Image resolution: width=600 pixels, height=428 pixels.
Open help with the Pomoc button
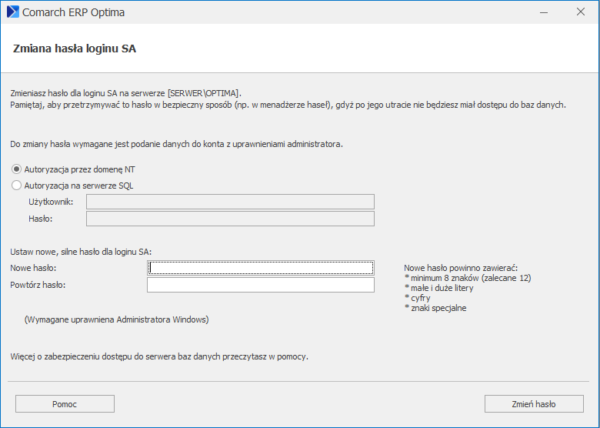pos(65,404)
